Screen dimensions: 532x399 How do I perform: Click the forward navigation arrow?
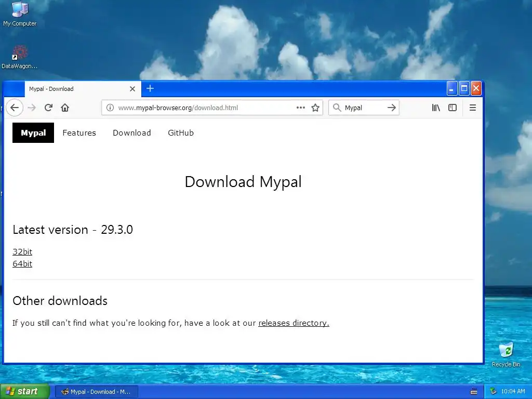point(32,108)
